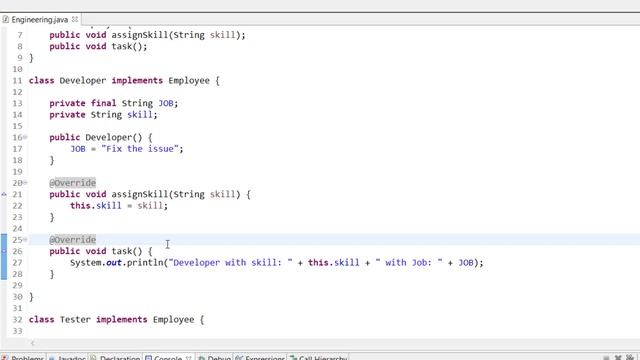Select the Engineering.java editor tab
The width and height of the screenshot is (640, 360).
pyautogui.click(x=40, y=19)
